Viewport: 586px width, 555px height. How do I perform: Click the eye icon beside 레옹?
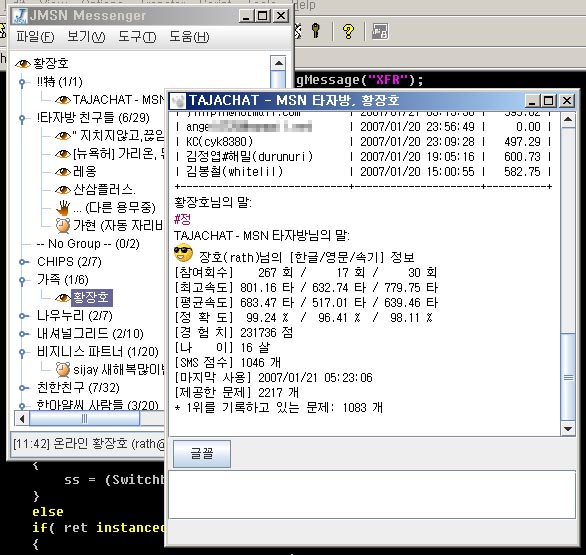tap(63, 172)
